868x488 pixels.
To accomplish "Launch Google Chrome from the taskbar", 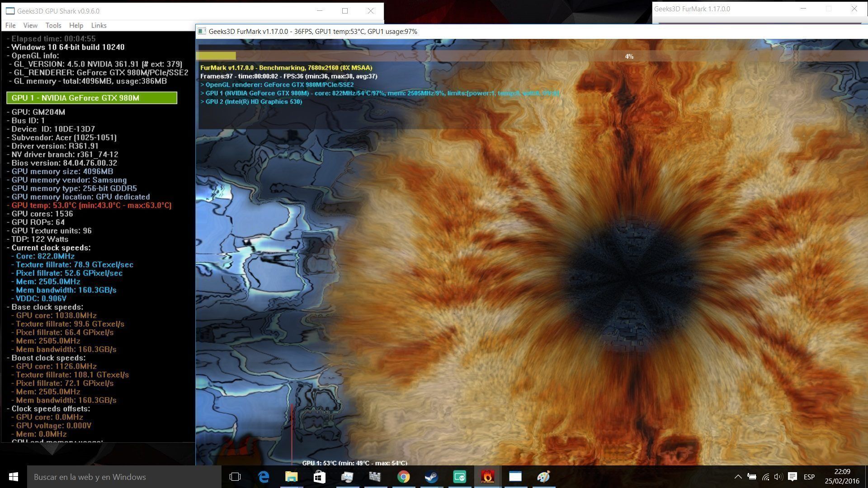I will [x=403, y=477].
